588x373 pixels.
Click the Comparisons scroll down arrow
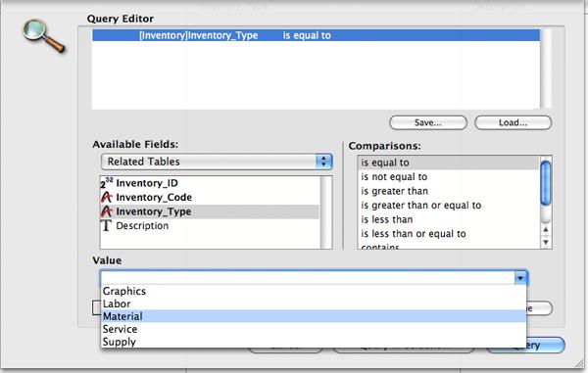click(x=546, y=243)
